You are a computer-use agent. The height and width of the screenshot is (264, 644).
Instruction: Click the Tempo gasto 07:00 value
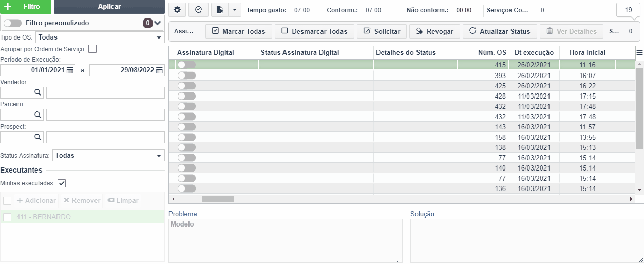click(302, 10)
